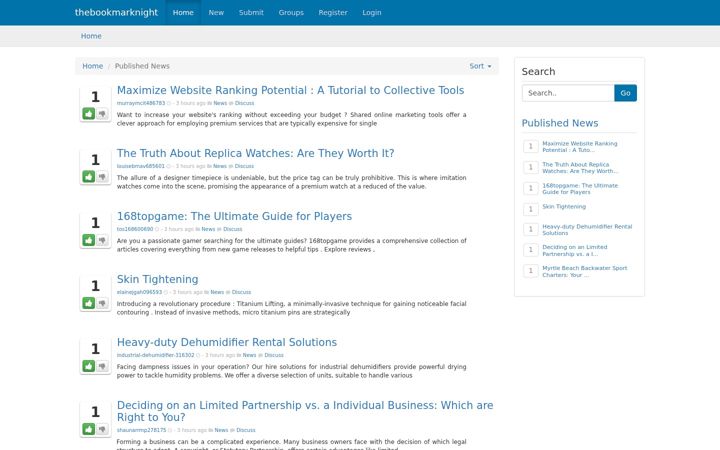Viewport: 720px width, 450px height.
Task: Click thumbs down on Replica Watches story
Action: [102, 177]
